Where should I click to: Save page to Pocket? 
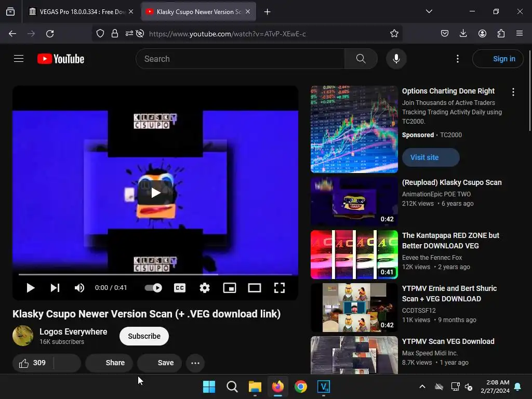(x=445, y=34)
